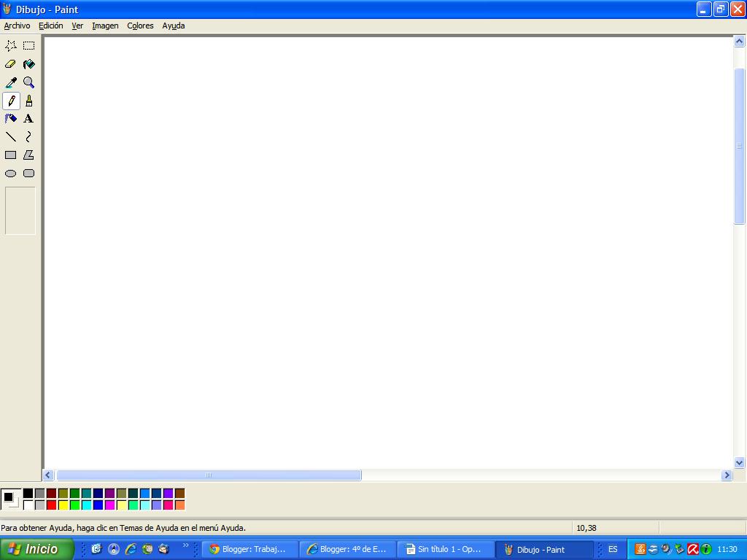Click the Dibujo - Paint taskbar button

click(x=544, y=550)
